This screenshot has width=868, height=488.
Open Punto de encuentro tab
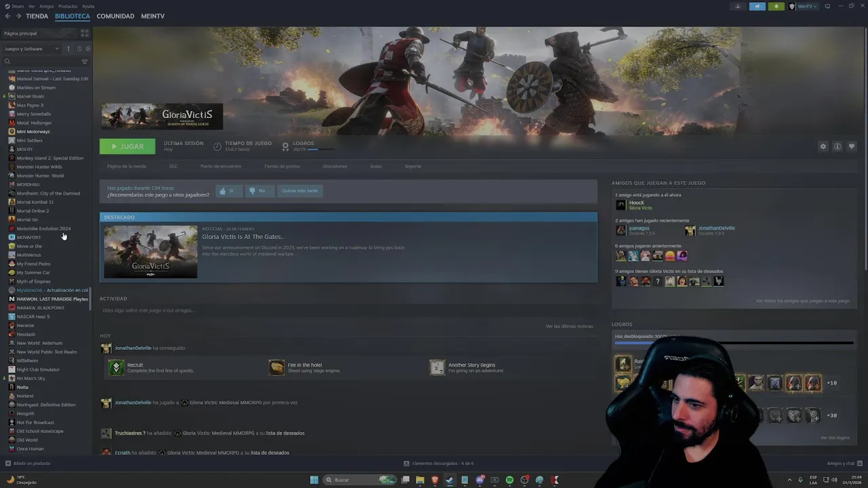(220, 166)
